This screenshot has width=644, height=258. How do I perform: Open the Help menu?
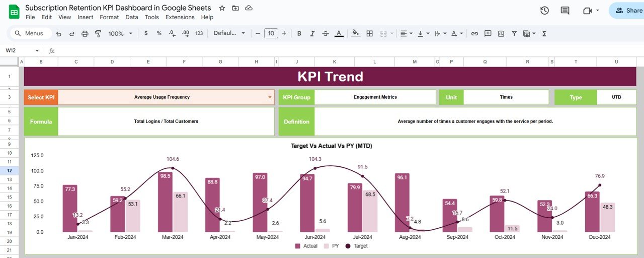tap(207, 17)
